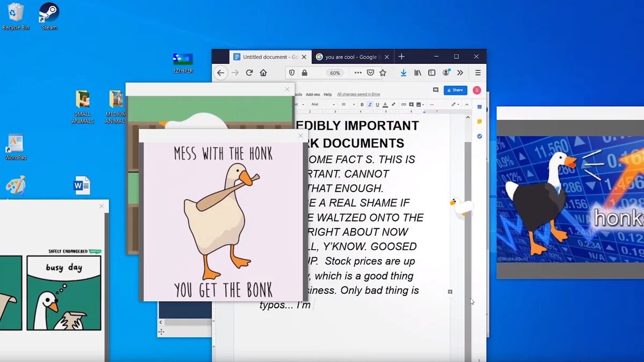
Task: Toggle bold formatting
Action: (362, 105)
